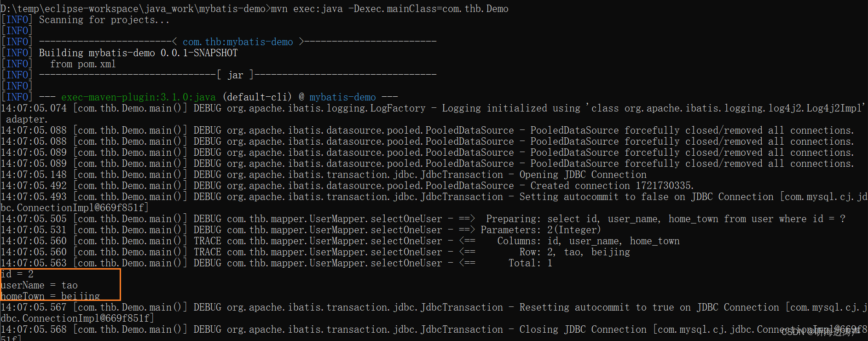
Task: Click the "userName = tao" output line
Action: pyautogui.click(x=39, y=285)
